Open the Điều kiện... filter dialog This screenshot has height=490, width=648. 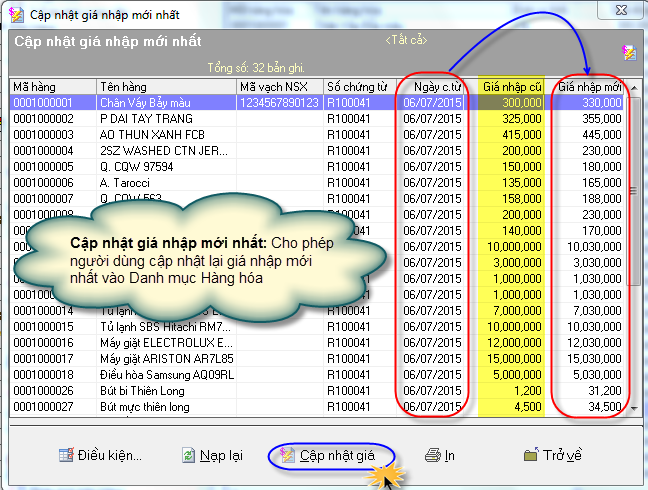click(99, 455)
